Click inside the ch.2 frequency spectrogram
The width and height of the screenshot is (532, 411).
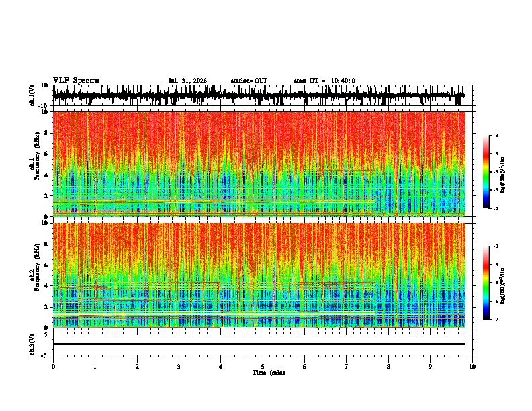pos(259,275)
